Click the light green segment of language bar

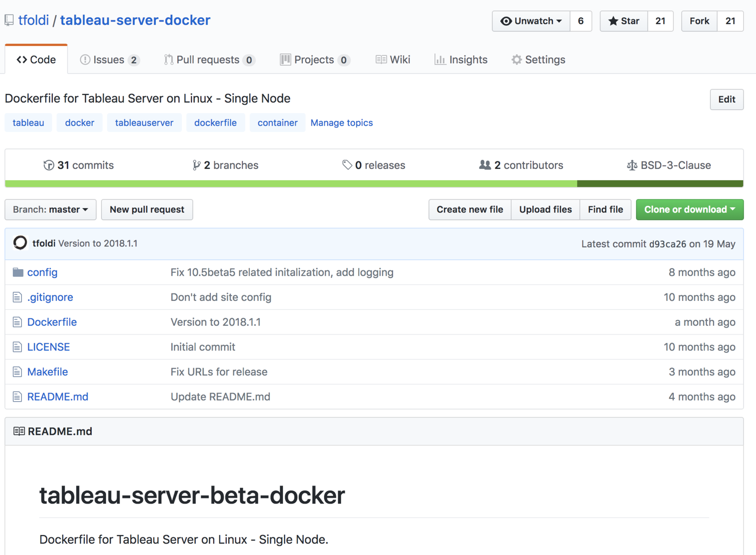pyautogui.click(x=291, y=184)
